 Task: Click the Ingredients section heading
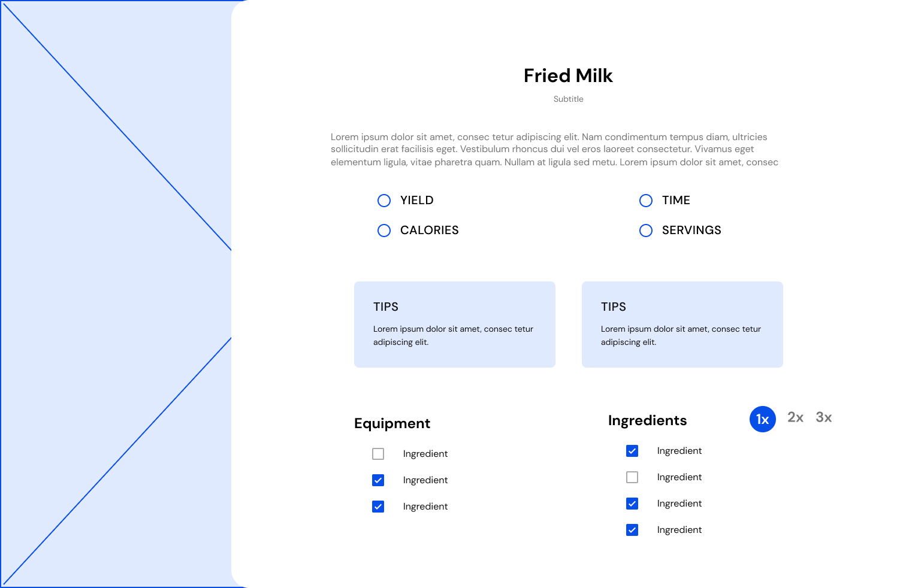(x=647, y=420)
